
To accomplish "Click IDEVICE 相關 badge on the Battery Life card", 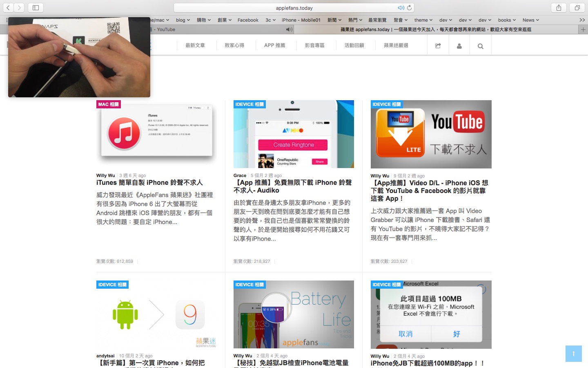I will [249, 285].
